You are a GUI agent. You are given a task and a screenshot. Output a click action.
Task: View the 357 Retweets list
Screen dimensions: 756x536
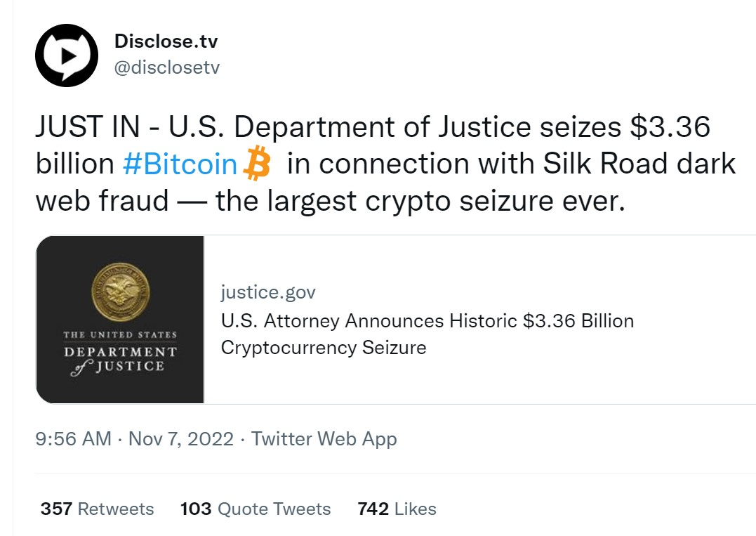[x=97, y=509]
